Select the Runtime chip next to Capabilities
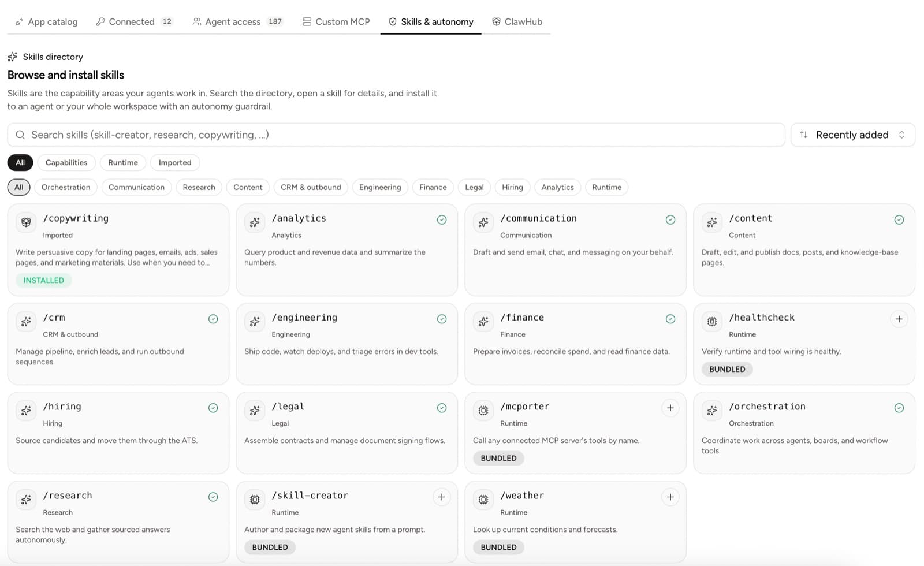This screenshot has height=566, width=924. pos(123,162)
